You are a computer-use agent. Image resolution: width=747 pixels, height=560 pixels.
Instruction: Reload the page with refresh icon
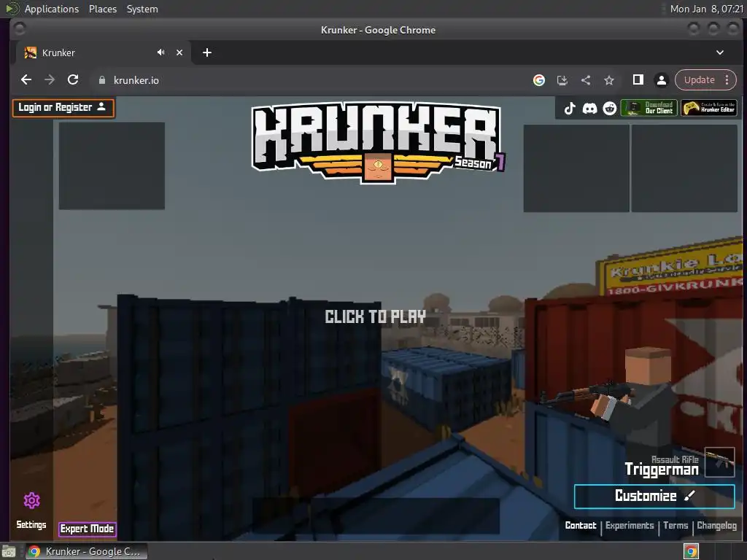[73, 80]
